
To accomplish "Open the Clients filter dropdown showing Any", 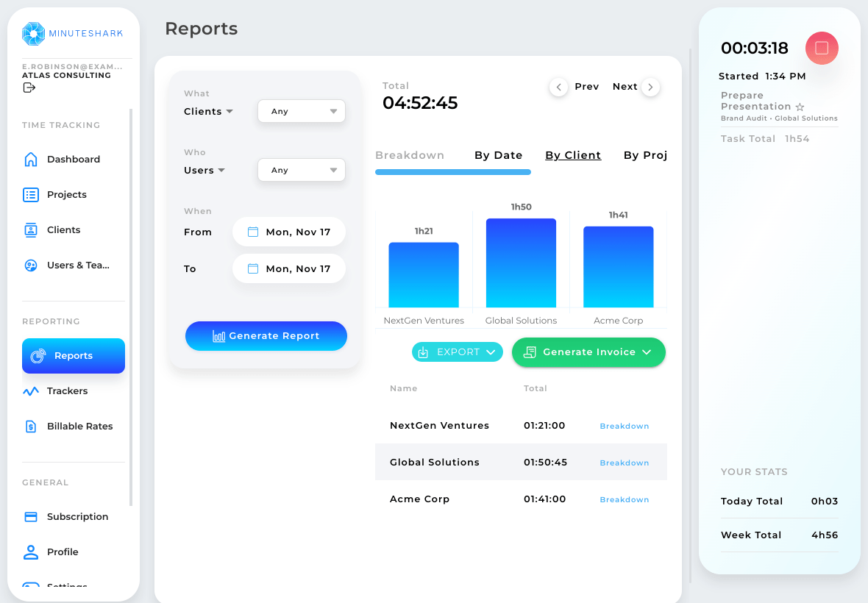I will [301, 111].
